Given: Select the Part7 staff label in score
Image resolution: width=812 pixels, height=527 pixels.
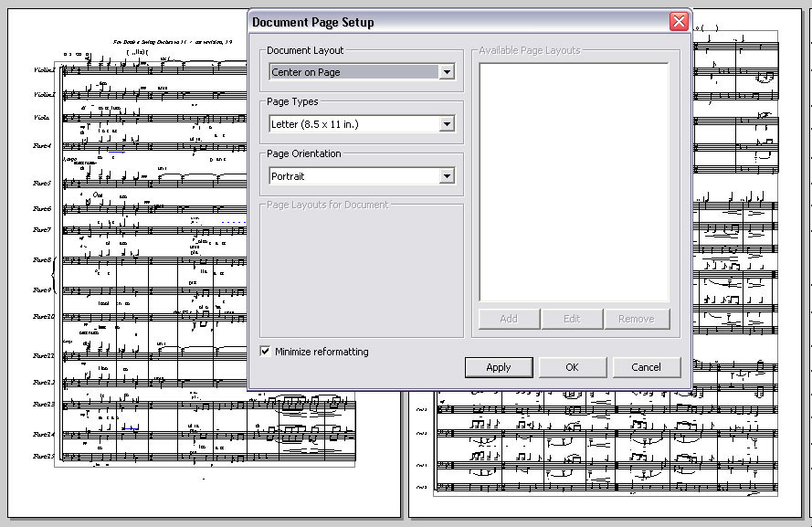Looking at the screenshot, I should pos(42,230).
